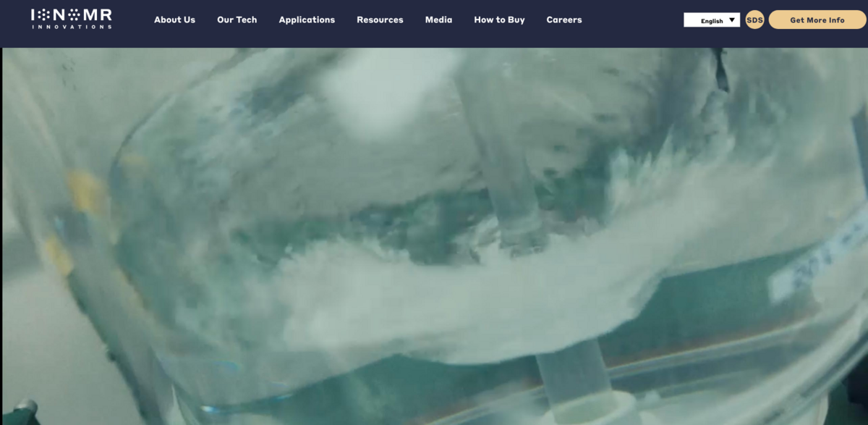Expand the English language dropdown
The height and width of the screenshot is (425, 868).
pos(711,20)
